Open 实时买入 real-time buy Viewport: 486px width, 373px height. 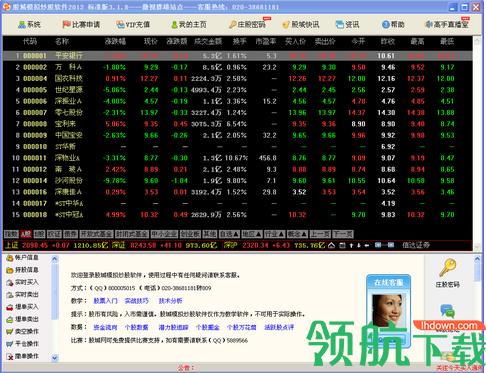coord(22,282)
